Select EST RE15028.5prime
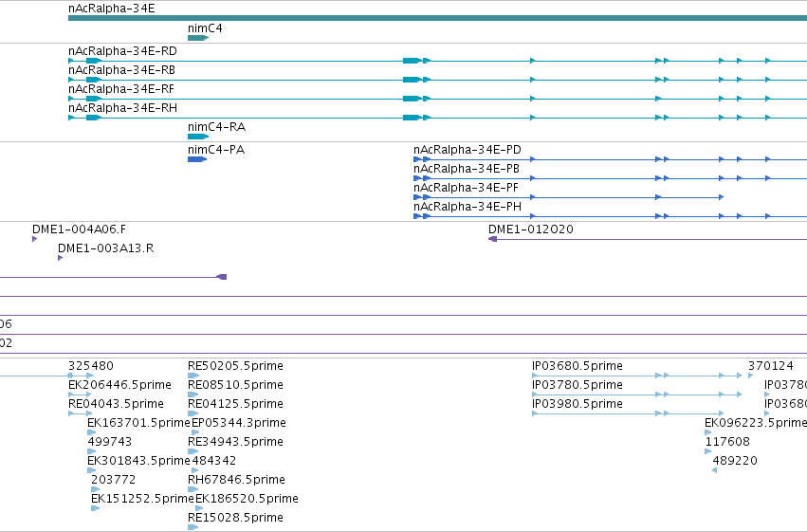The height and width of the screenshot is (532, 807). click(x=235, y=518)
